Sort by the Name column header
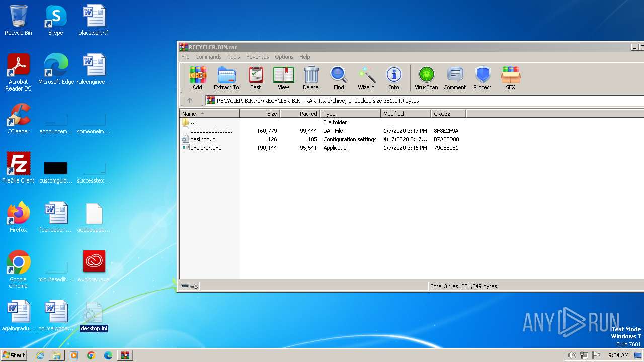644x362 pixels. pos(209,114)
